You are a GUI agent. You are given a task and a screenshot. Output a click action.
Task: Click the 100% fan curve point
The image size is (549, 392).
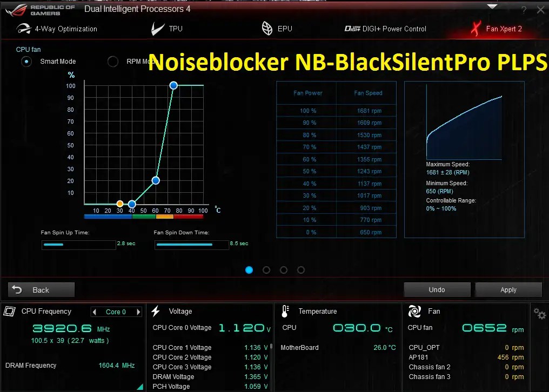pos(173,85)
